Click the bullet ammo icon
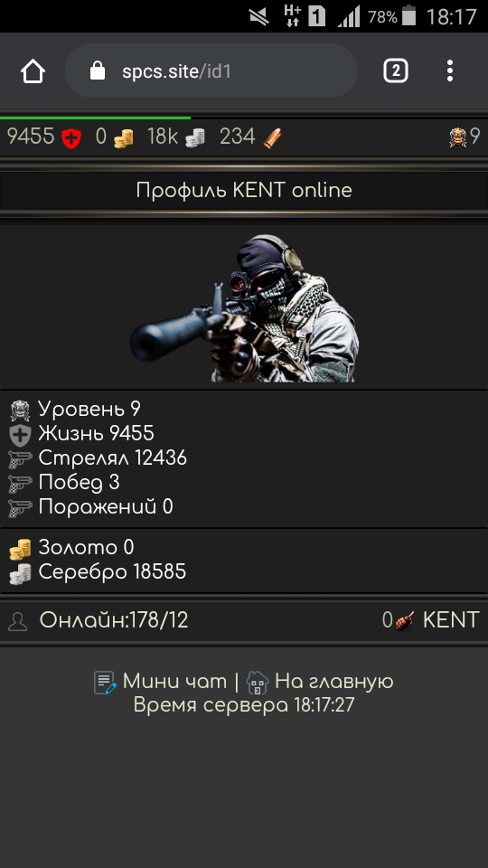The image size is (488, 868). click(272, 137)
